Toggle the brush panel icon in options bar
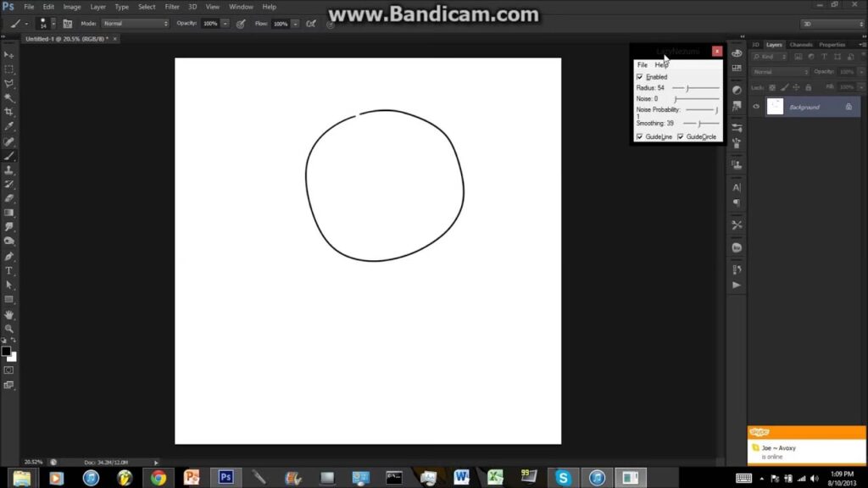The height and width of the screenshot is (488, 868). pyautogui.click(x=68, y=24)
